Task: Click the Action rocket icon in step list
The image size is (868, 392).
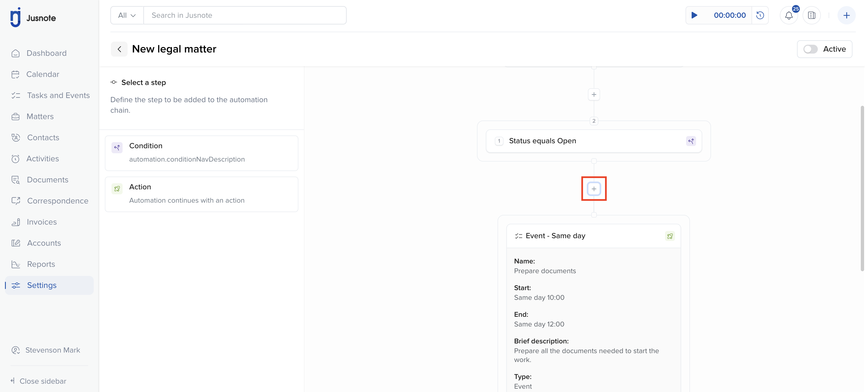Action: point(117,189)
